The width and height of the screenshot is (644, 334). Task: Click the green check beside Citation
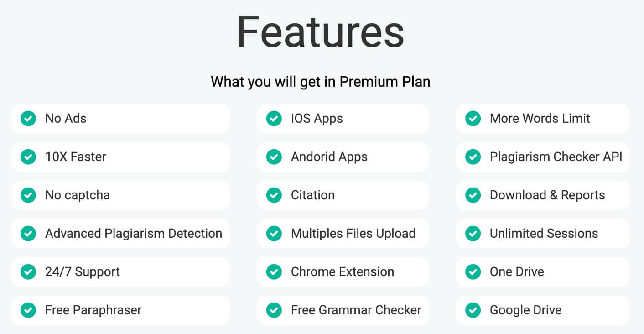(x=274, y=195)
